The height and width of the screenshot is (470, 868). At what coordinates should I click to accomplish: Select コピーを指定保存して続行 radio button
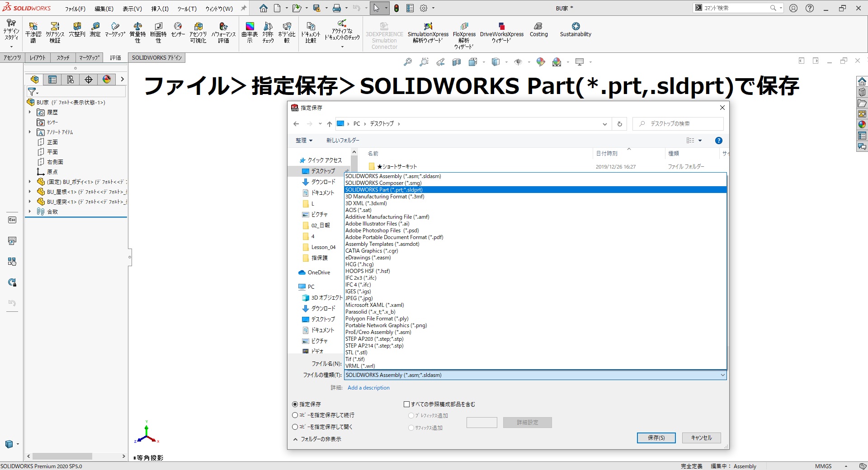294,415
